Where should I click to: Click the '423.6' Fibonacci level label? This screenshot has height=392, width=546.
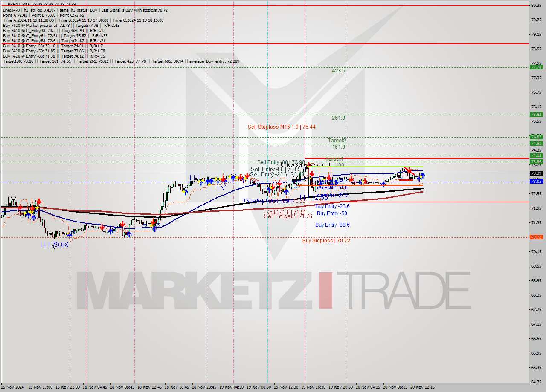pyautogui.click(x=338, y=71)
